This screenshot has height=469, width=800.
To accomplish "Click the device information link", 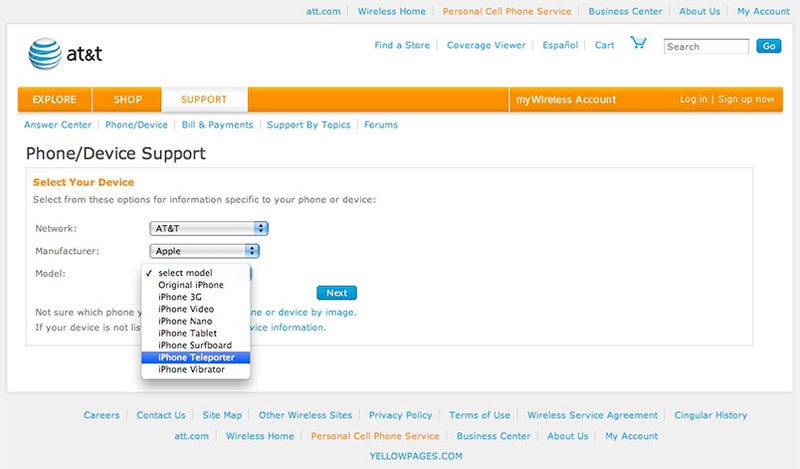I will [288, 327].
